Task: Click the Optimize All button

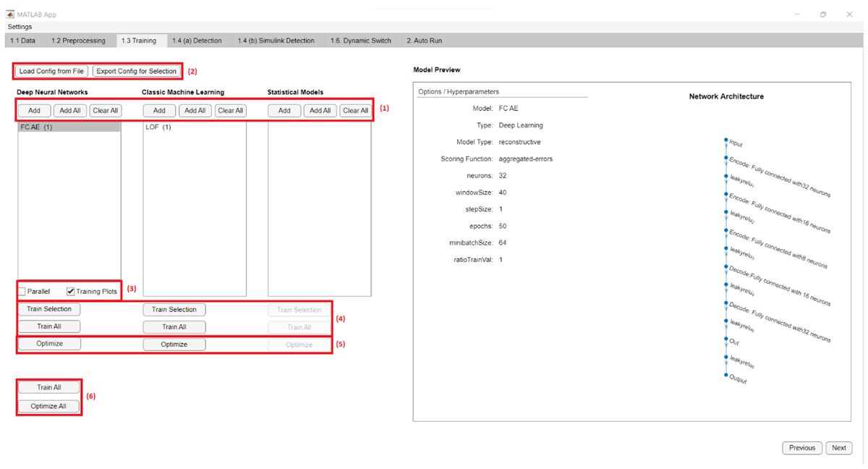Action: [49, 406]
